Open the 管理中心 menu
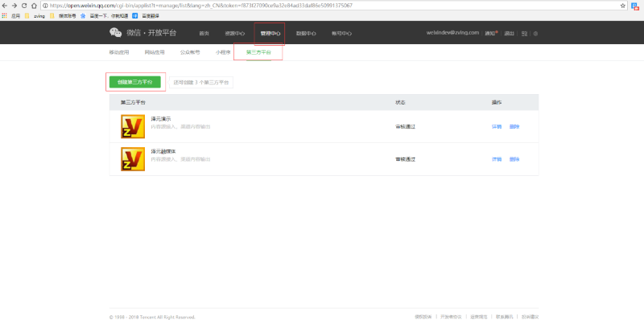 coord(270,34)
